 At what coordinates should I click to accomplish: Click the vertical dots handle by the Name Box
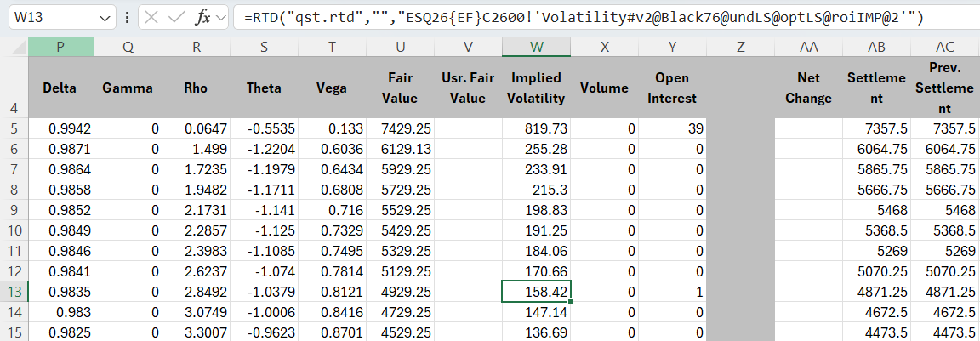pyautogui.click(x=128, y=18)
